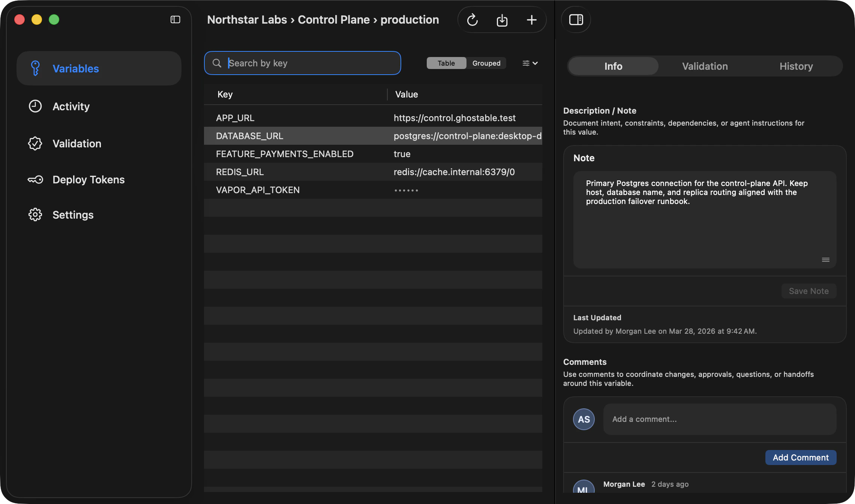The image size is (855, 504).
Task: Toggle the right inspector panel
Action: [x=576, y=19]
